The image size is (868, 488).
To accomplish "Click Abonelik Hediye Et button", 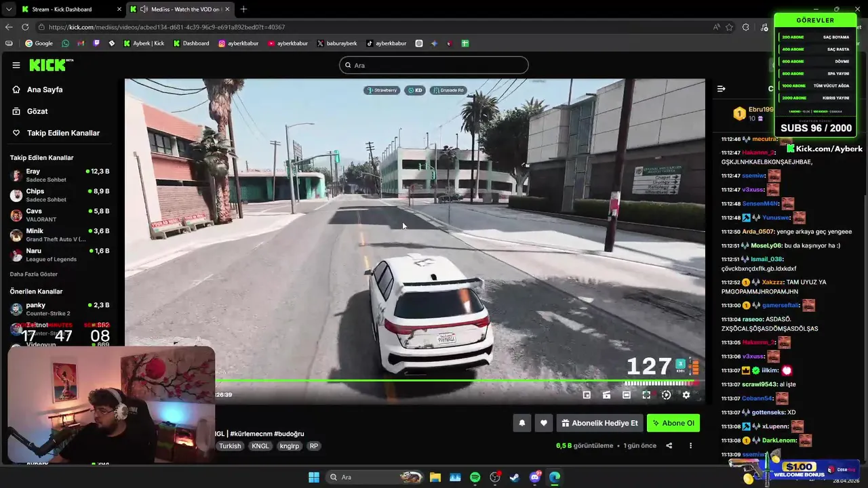I will (599, 423).
